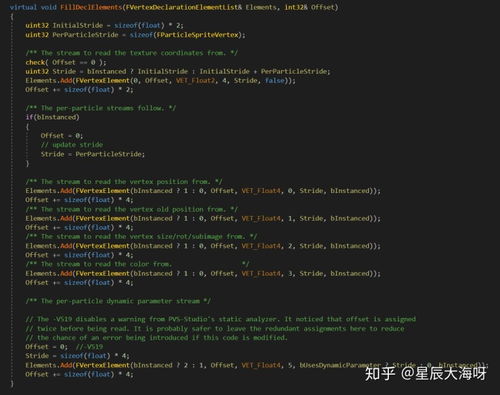Click the vertex old position comment
The width and height of the screenshot is (500, 395).
pyautogui.click(x=132, y=209)
